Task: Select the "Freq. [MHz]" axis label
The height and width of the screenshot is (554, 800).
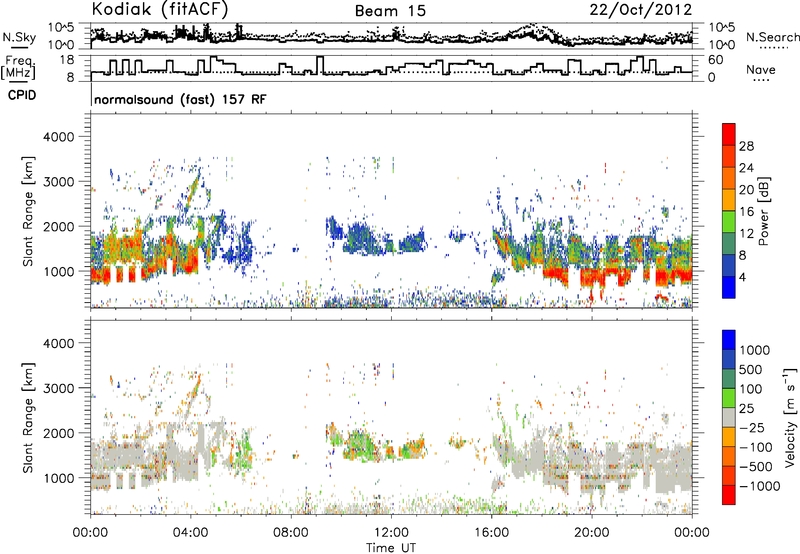Action: coord(19,68)
